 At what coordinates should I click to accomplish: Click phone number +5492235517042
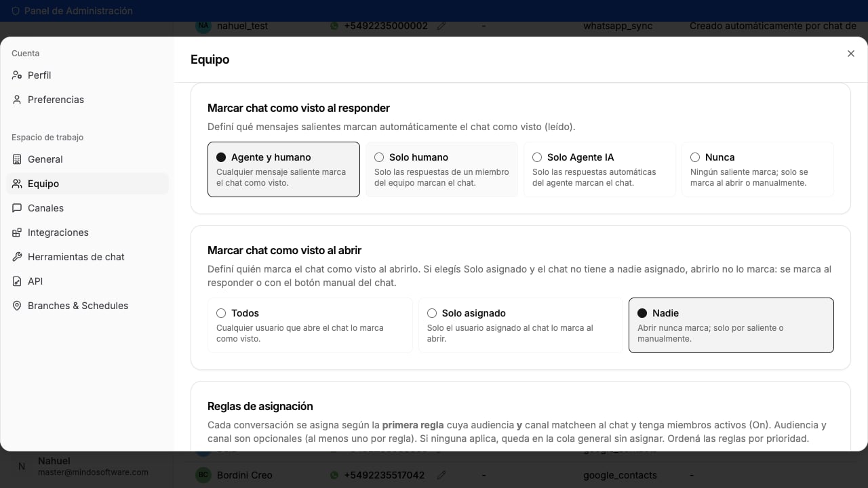click(x=384, y=475)
